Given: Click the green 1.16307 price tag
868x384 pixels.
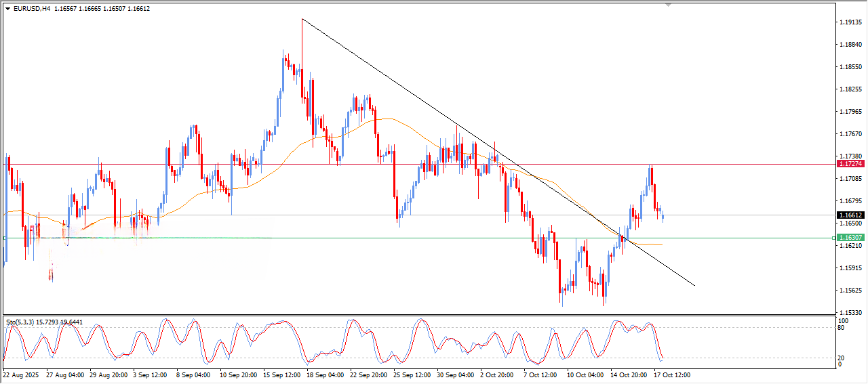Looking at the screenshot, I should coord(850,238).
